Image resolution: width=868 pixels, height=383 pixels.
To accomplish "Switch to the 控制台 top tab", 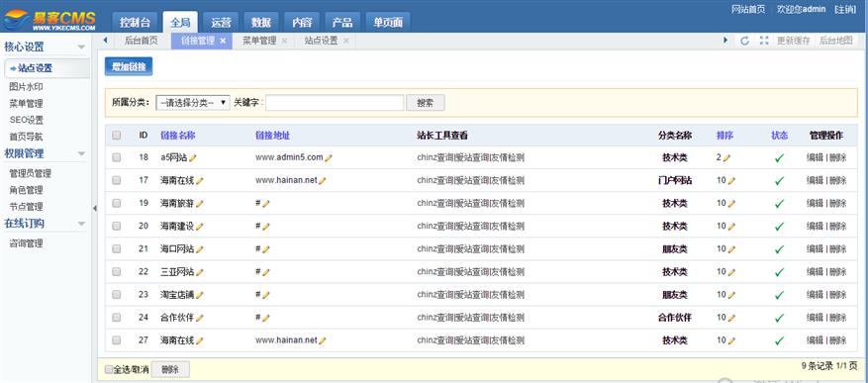I will [x=136, y=22].
